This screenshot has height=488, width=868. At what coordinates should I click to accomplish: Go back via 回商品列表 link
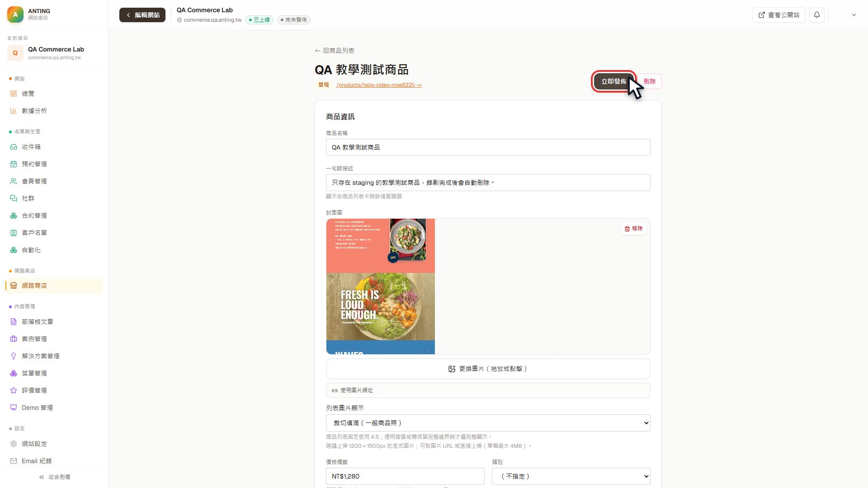point(335,51)
